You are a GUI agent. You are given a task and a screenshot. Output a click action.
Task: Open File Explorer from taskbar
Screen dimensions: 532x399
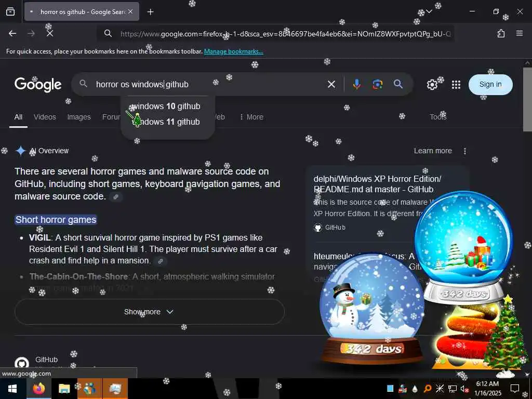(x=64, y=389)
